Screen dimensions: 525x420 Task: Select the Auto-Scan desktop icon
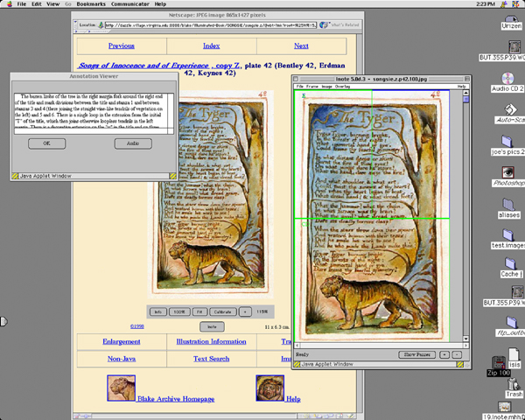tap(510, 109)
